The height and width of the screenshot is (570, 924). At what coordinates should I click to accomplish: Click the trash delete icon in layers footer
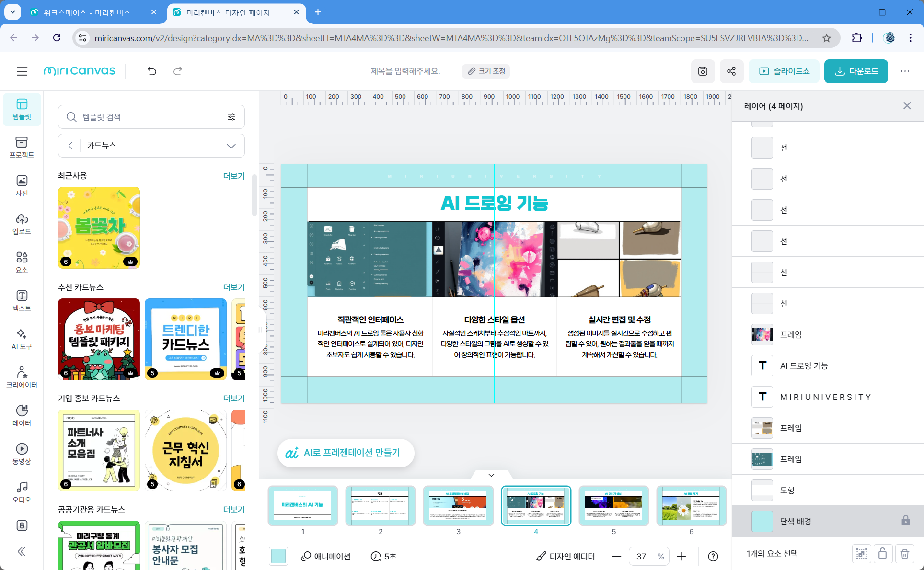(904, 554)
